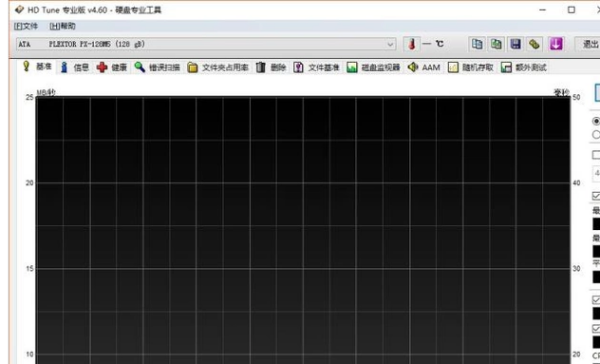Viewport: 600px width, 364px height.
Task: Expand the PLEXTOR PX-128M5 drive dropdown
Action: 390,44
